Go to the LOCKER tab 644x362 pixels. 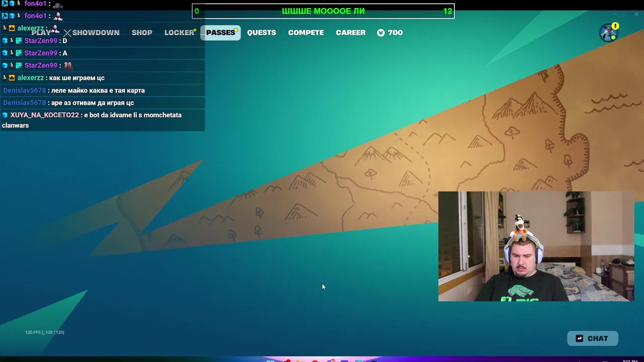(x=179, y=33)
